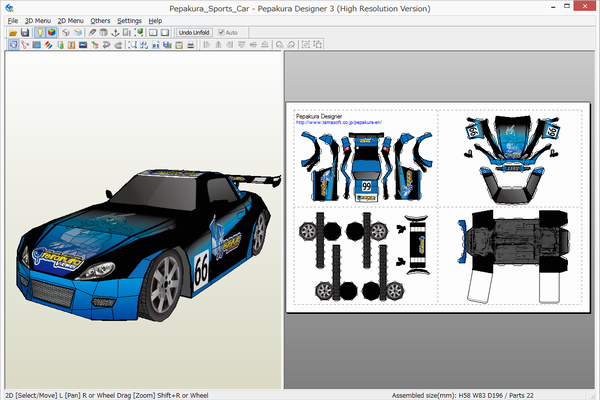Select the unfolded hood part with 66 doors
Image resolution: width=600 pixels, height=400 pixels.
coord(512,142)
